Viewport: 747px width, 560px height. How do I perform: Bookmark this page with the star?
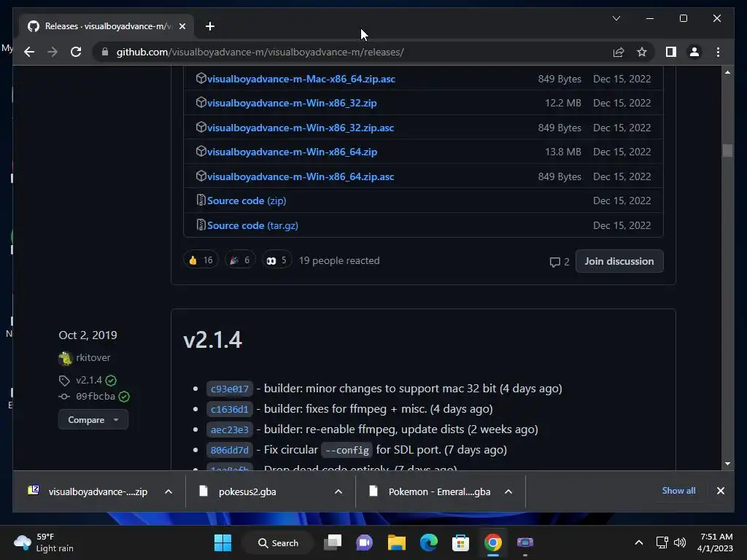[642, 52]
